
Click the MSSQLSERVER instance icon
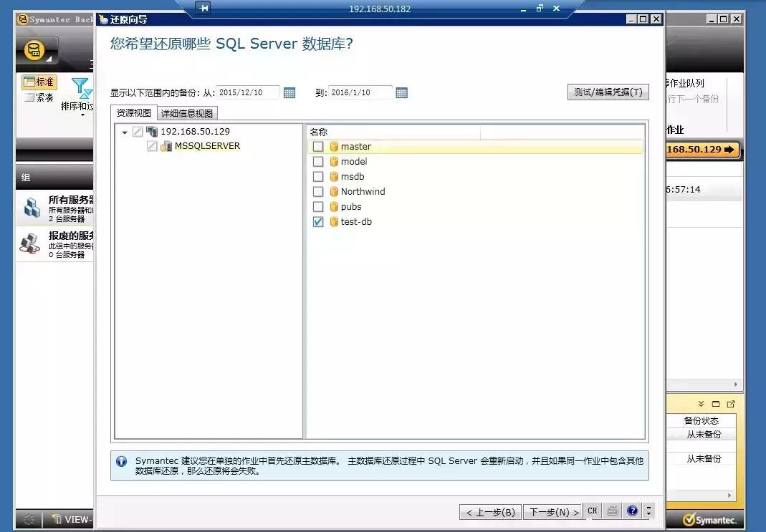166,146
